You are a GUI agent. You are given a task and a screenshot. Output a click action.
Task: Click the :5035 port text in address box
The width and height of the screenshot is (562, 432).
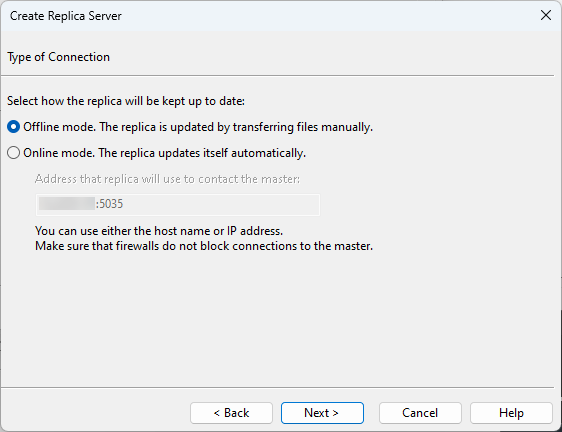pos(109,204)
